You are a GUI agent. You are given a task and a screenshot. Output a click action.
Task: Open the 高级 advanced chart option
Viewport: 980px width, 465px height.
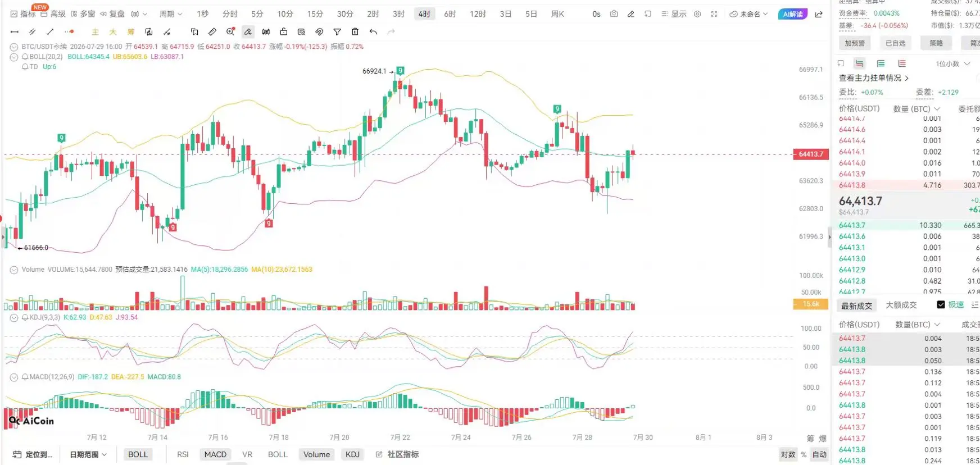[53, 13]
